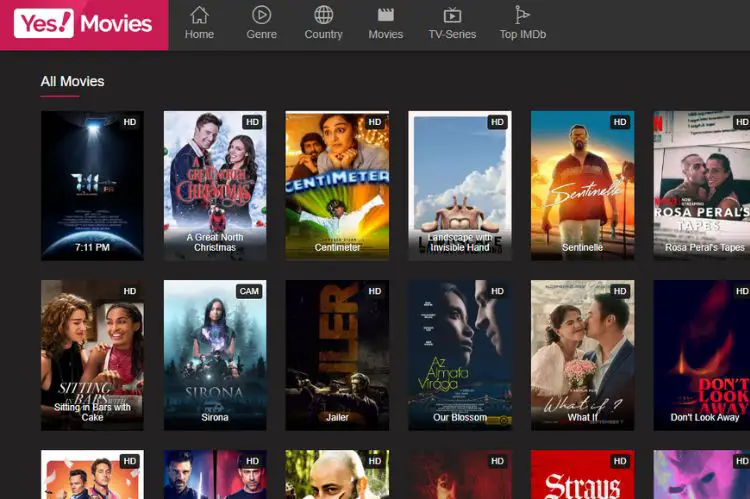Click the Genre play-circle icon
The height and width of the screenshot is (499, 750).
[261, 15]
